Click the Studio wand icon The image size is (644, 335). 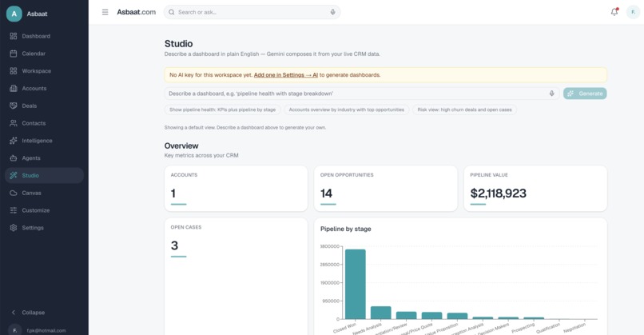tap(14, 176)
